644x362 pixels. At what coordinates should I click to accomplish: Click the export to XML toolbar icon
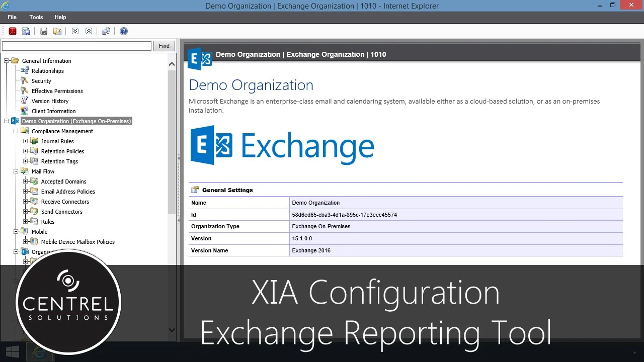(x=26, y=31)
